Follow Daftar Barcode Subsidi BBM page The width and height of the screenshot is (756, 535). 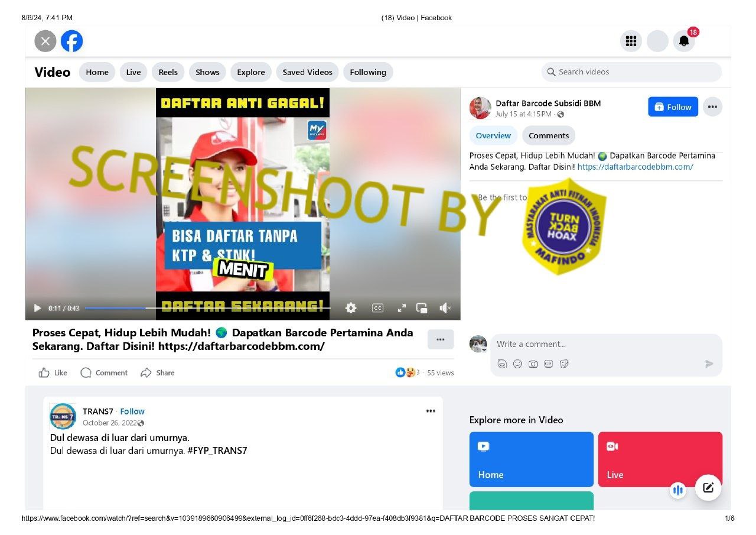[673, 107]
